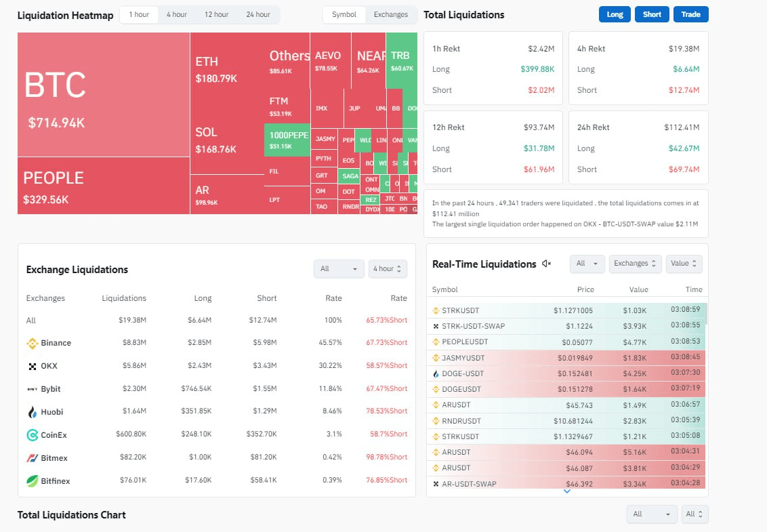Image resolution: width=767 pixels, height=532 pixels.
Task: Click the Others tile in the heatmap
Action: (x=287, y=61)
